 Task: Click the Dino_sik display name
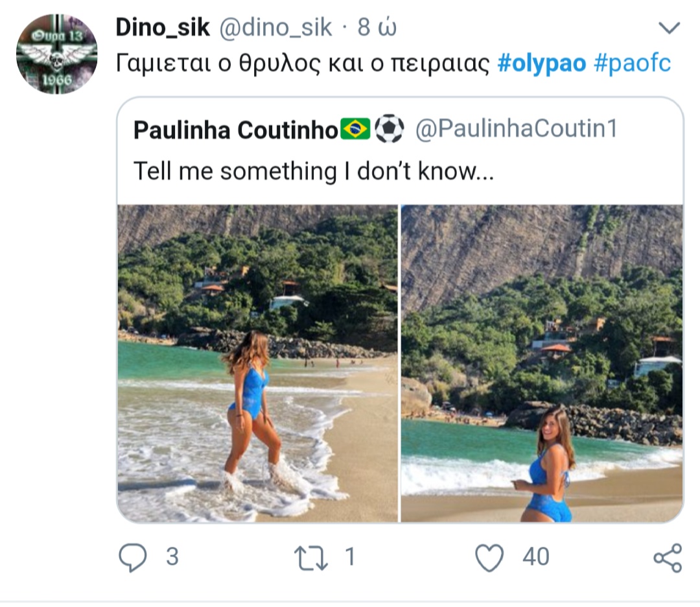(162, 27)
